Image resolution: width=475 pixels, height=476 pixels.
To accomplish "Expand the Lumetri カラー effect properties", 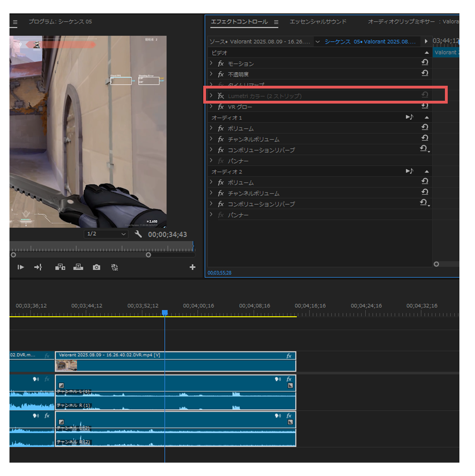I will coord(211,96).
